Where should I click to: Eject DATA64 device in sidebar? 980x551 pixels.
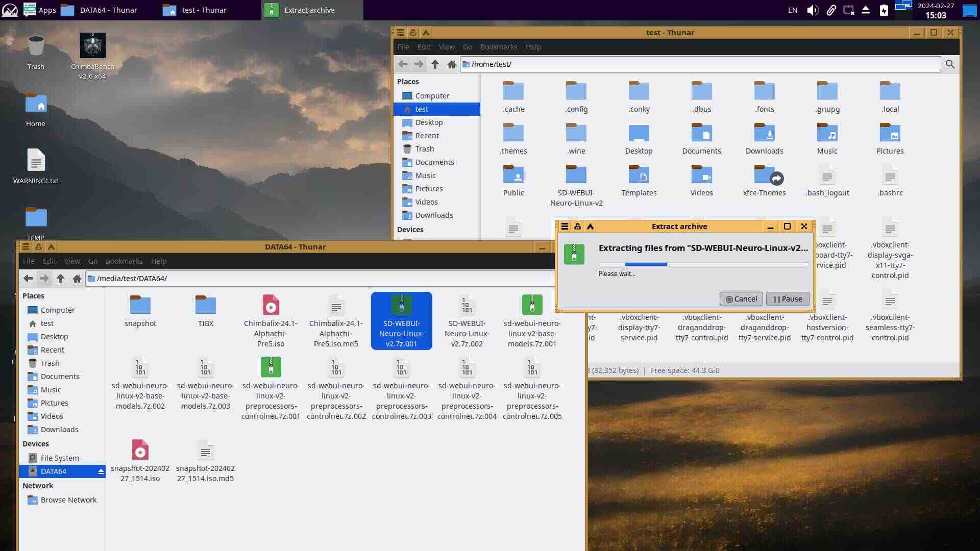101,471
